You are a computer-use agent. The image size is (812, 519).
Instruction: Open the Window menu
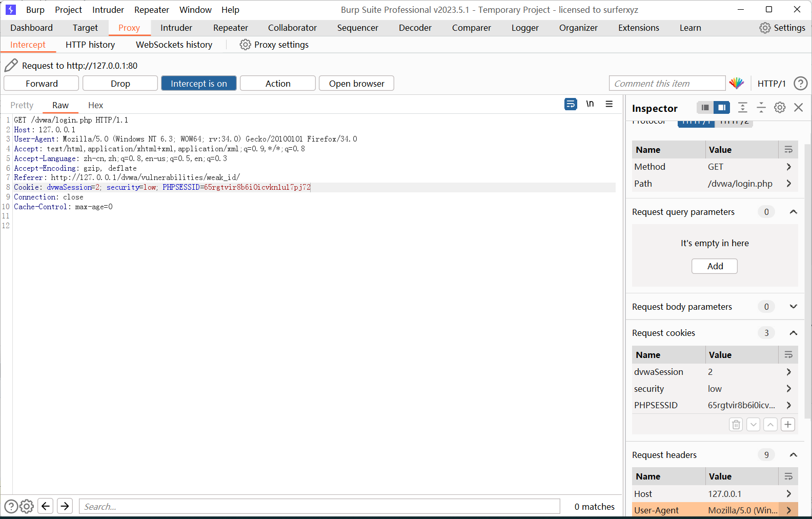pos(195,10)
